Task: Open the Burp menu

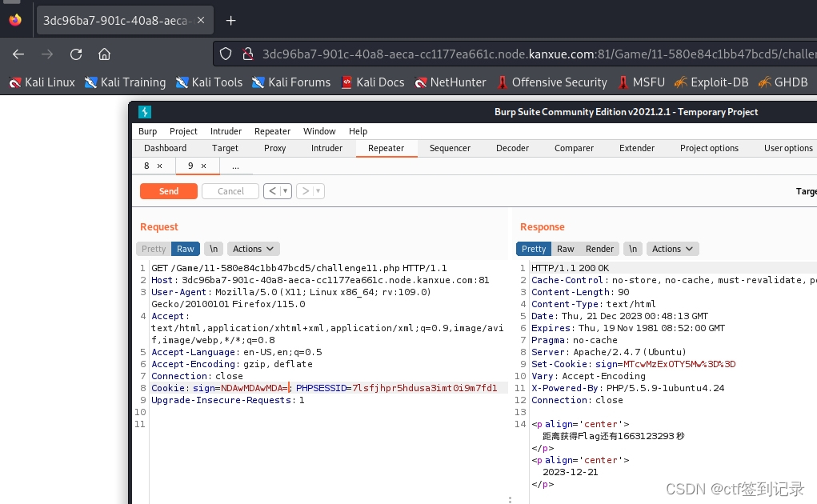Action: click(147, 131)
